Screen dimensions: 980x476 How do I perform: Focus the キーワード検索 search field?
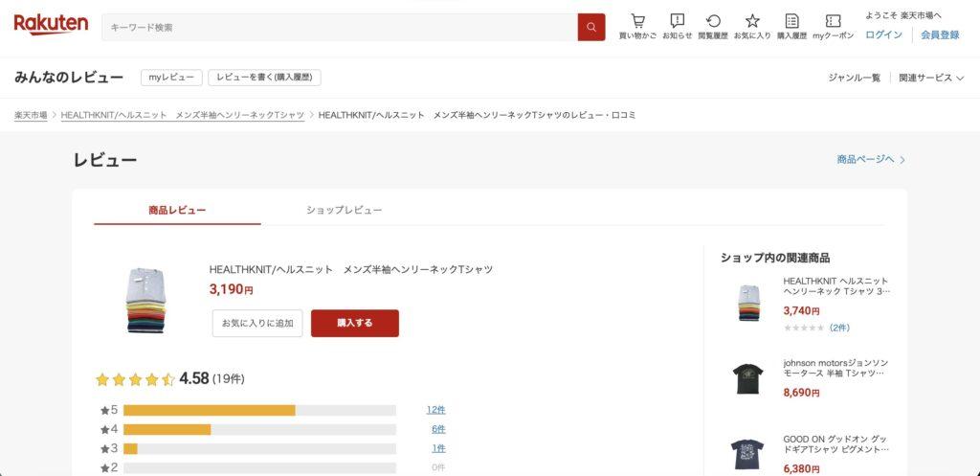click(x=340, y=27)
